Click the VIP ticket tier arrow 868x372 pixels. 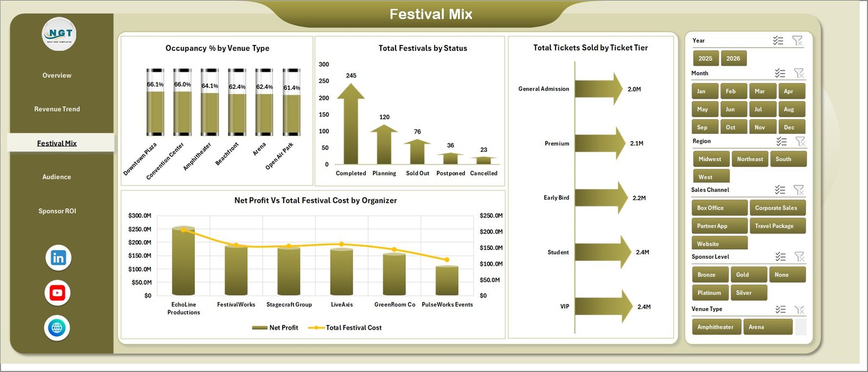coord(604,306)
